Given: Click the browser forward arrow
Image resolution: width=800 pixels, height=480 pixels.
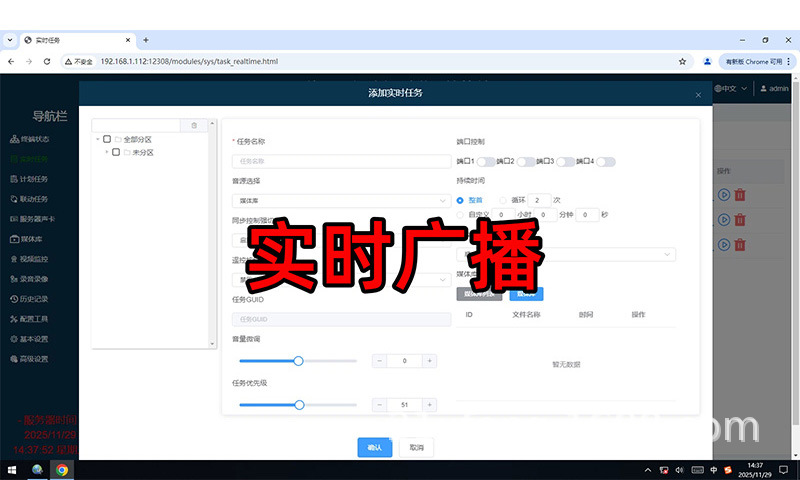Looking at the screenshot, I should point(29,61).
